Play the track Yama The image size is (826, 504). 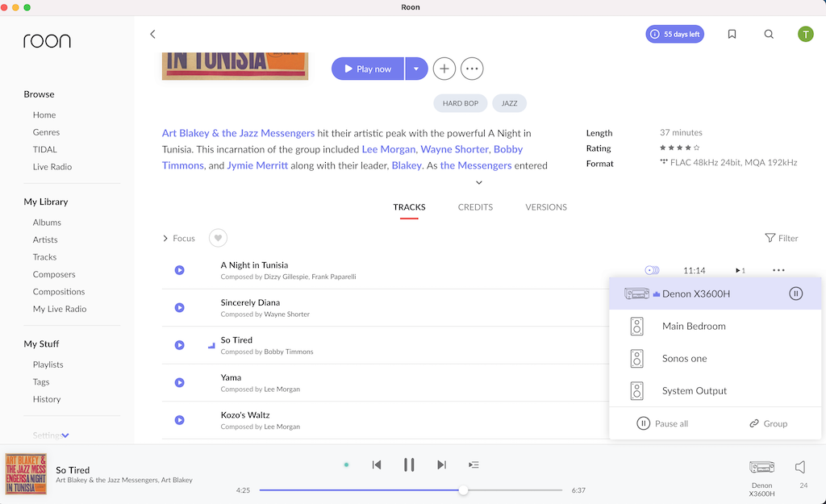pos(180,382)
